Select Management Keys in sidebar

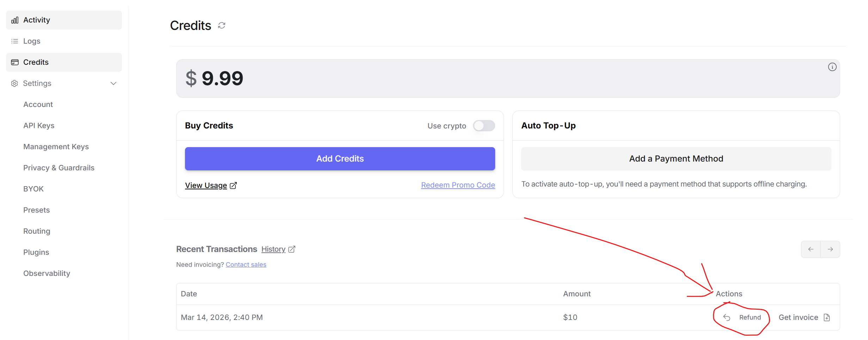[x=56, y=147]
